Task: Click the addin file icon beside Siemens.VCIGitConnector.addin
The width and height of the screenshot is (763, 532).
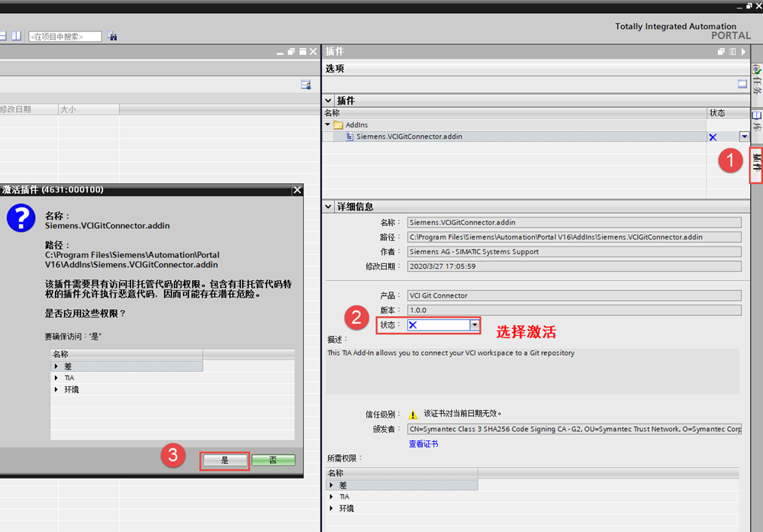Action: pos(349,137)
